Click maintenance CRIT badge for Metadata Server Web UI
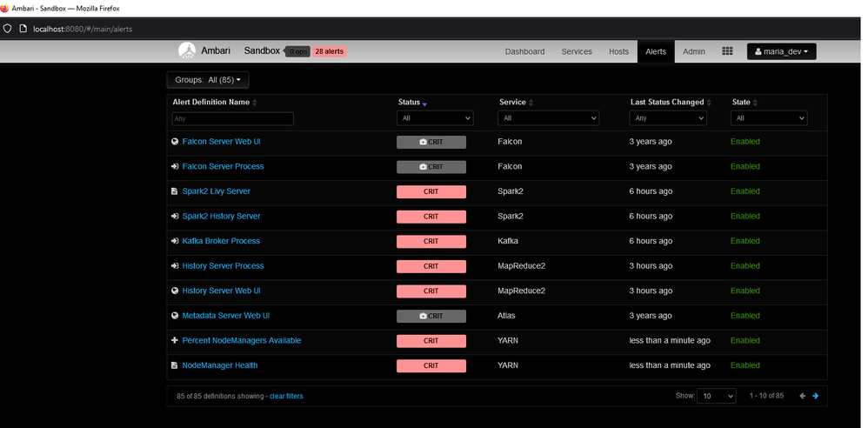868x428 pixels. click(x=431, y=316)
